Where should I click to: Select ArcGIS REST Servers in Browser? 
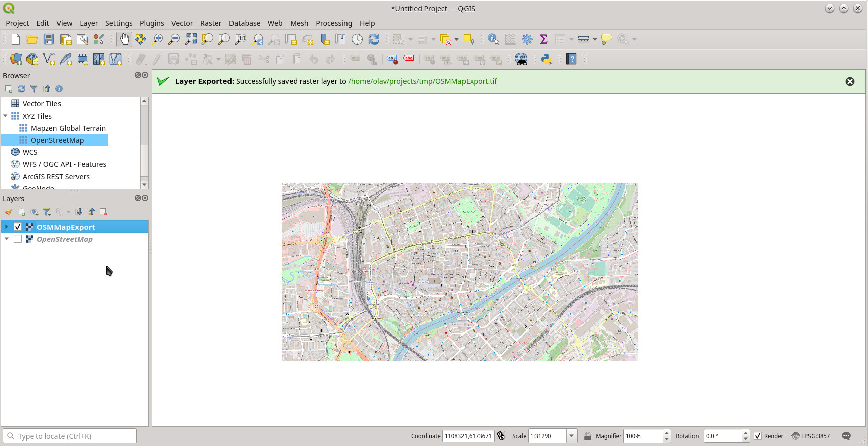pyautogui.click(x=56, y=177)
